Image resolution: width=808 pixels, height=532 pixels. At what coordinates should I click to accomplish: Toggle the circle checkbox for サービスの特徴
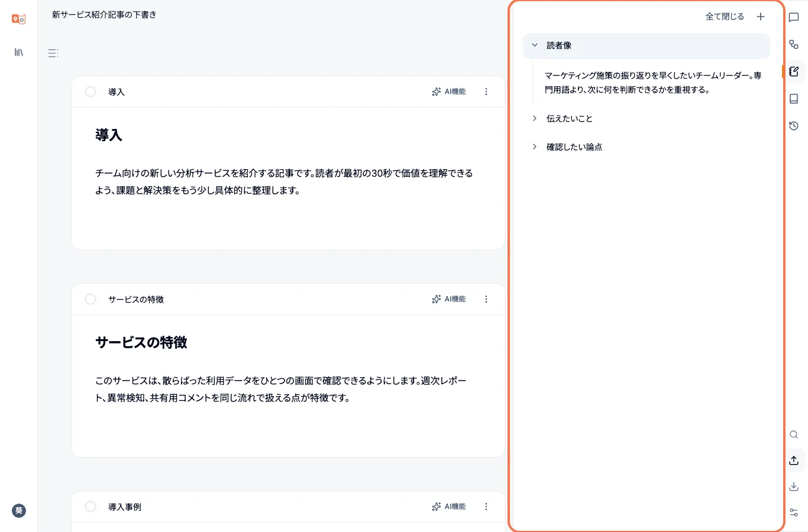(91, 299)
